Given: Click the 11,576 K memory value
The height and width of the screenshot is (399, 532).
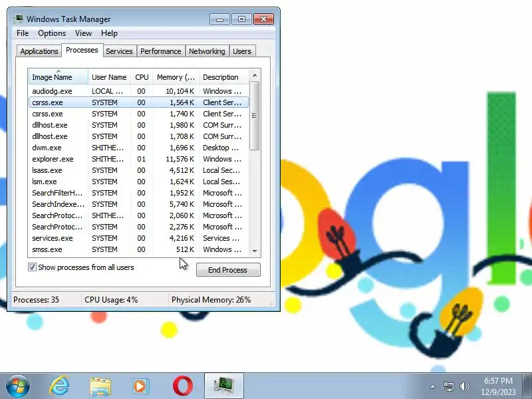Looking at the screenshot, I should click(180, 159).
